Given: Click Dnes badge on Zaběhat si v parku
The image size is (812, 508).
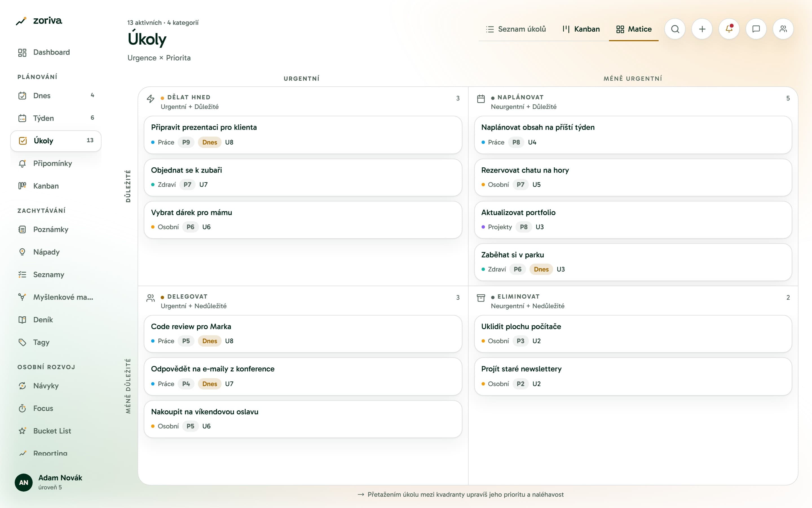Looking at the screenshot, I should pyautogui.click(x=541, y=269).
